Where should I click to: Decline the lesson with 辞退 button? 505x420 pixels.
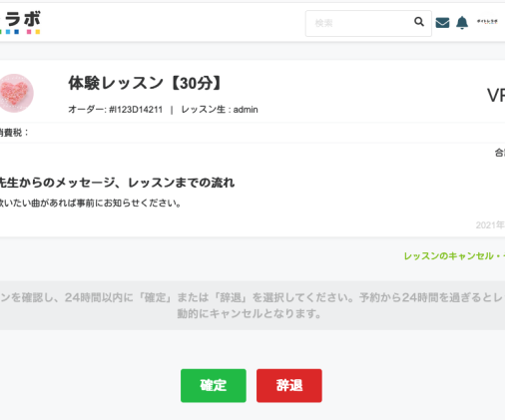click(289, 385)
